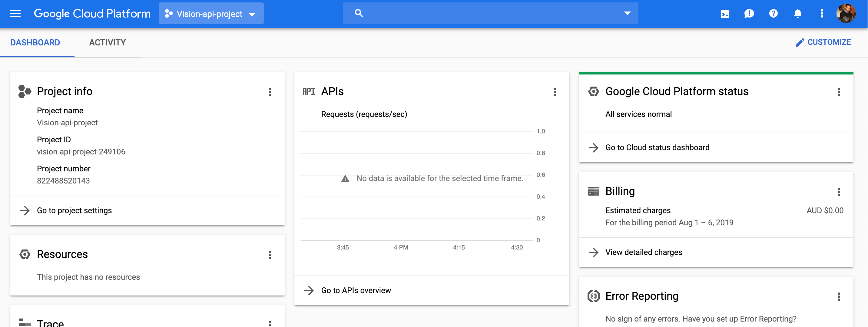Image resolution: width=868 pixels, height=327 pixels.
Task: Click the Trace card icon
Action: coord(25,323)
